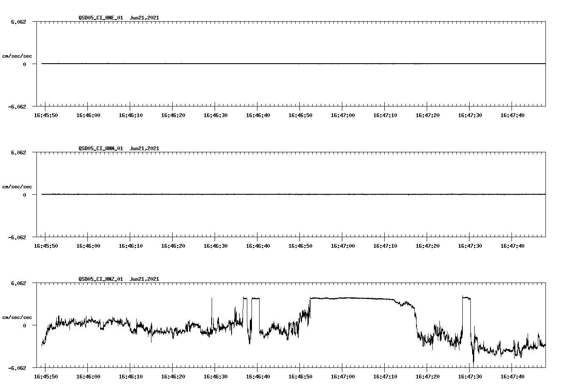Viewport: 576px width, 392px height.
Task: Click the -6.062 lower limit of HNN plot
Action: 17,237
